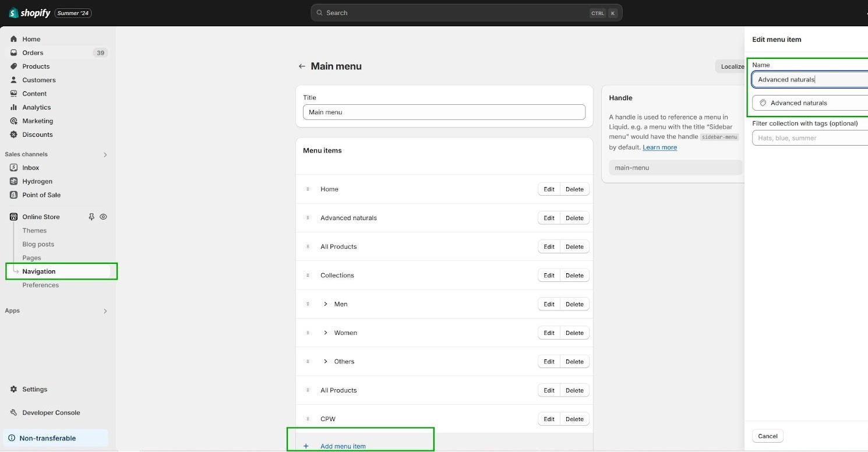This screenshot has height=452, width=868.
Task: Click the Discounts icon in the sidebar
Action: (x=13, y=135)
